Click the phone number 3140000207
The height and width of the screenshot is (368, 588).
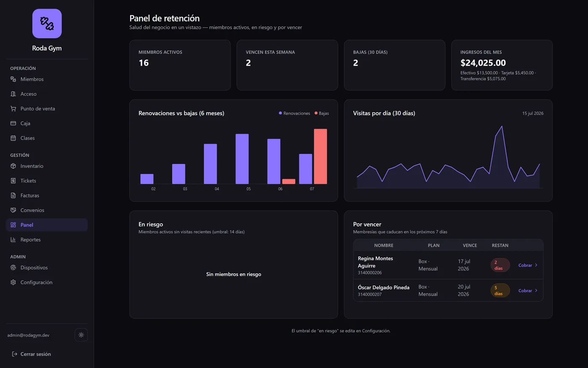tap(370, 294)
